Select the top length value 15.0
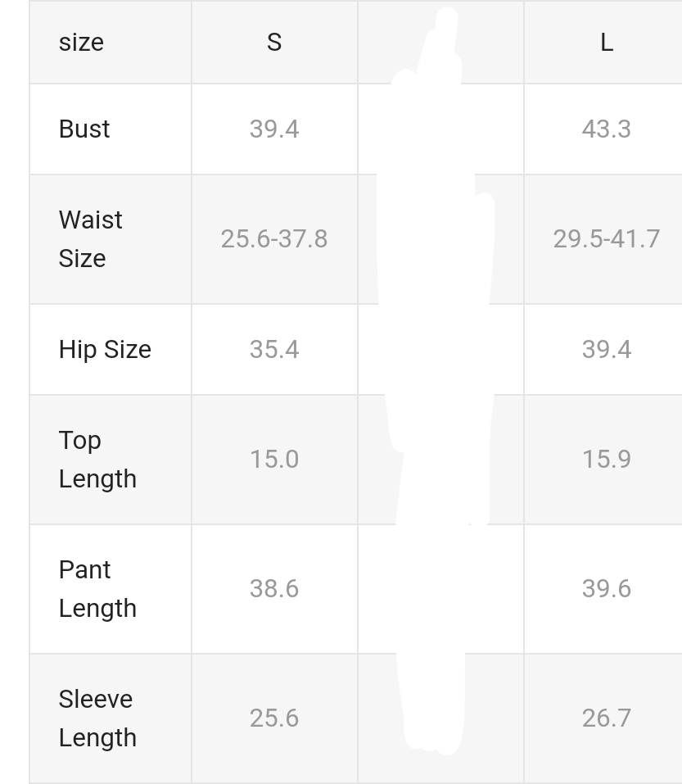682x784 pixels. (x=274, y=459)
